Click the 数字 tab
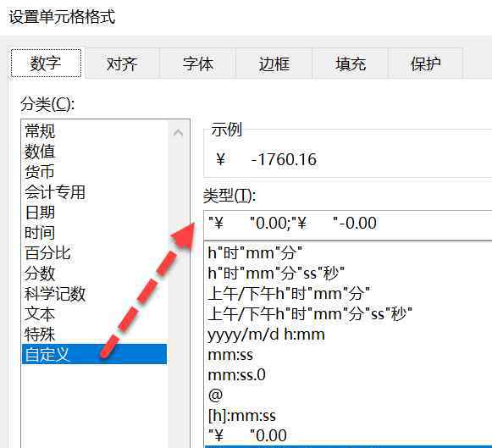The height and width of the screenshot is (448, 492). (46, 63)
